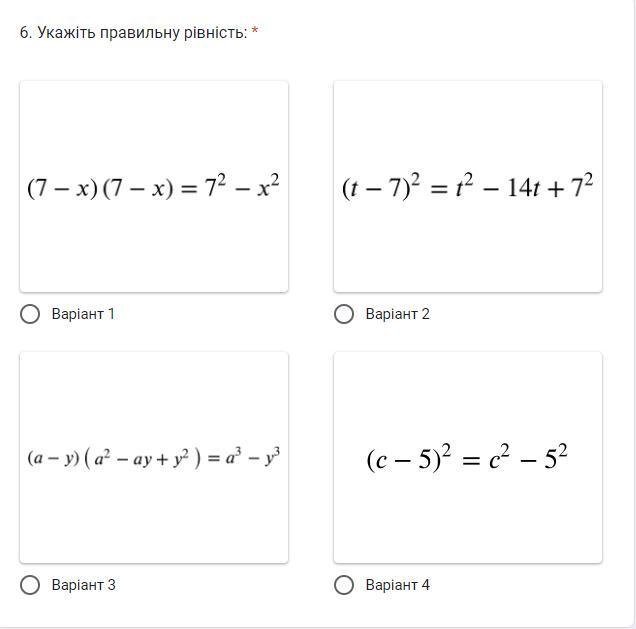
Task: Click the 't² − 14t + 7²' expression
Action: (x=524, y=187)
